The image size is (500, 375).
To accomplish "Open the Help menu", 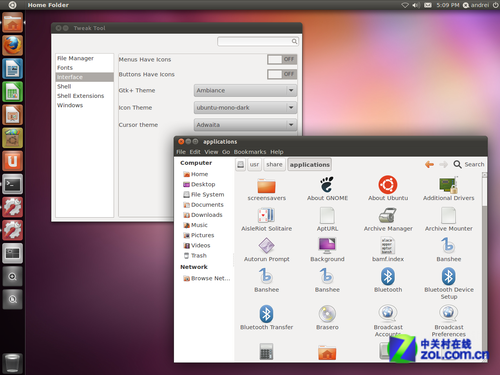I will [277, 152].
